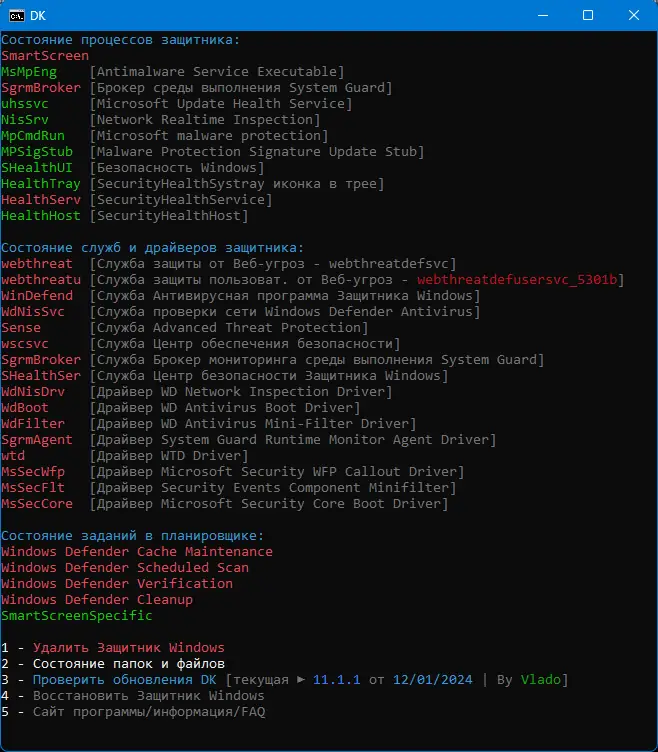Screen dimensions: 658x752
Task: Open Сайт программы/информация/FAQ option
Action: coord(148,711)
